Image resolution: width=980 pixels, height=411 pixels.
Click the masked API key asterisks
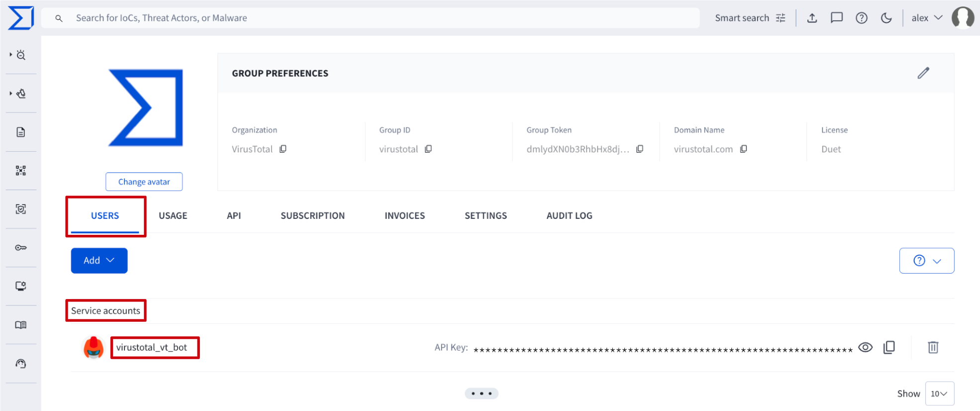[663, 350]
